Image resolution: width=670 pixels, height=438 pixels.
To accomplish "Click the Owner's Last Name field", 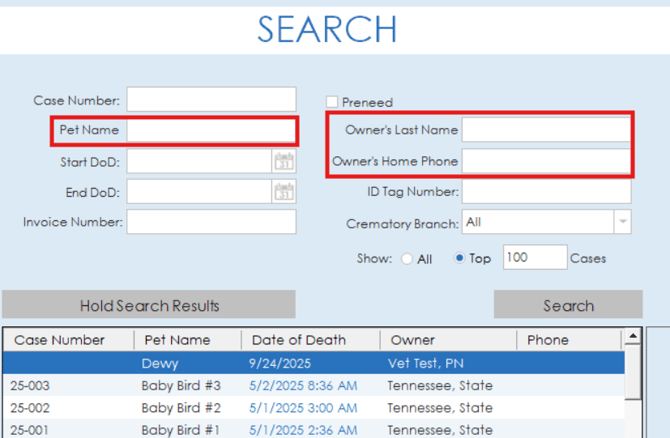I will click(546, 130).
